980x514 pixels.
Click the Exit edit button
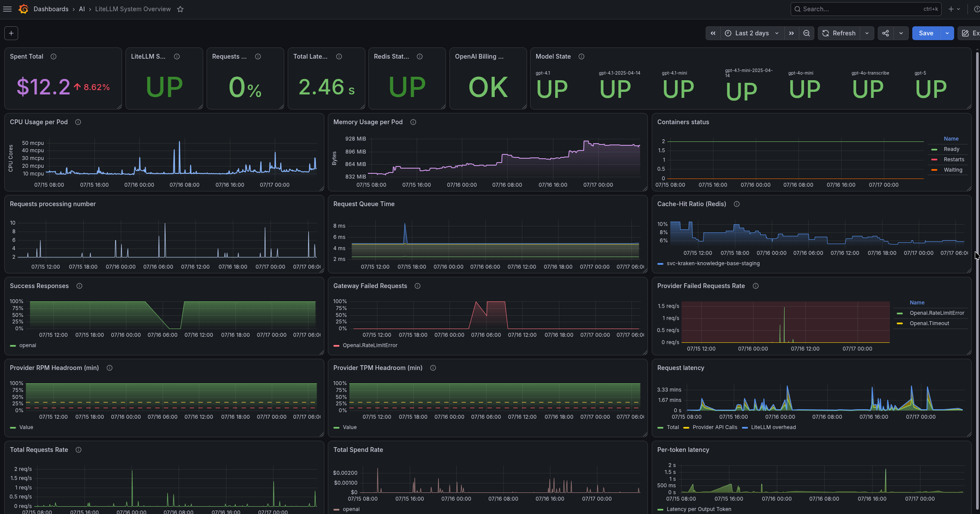(970, 33)
